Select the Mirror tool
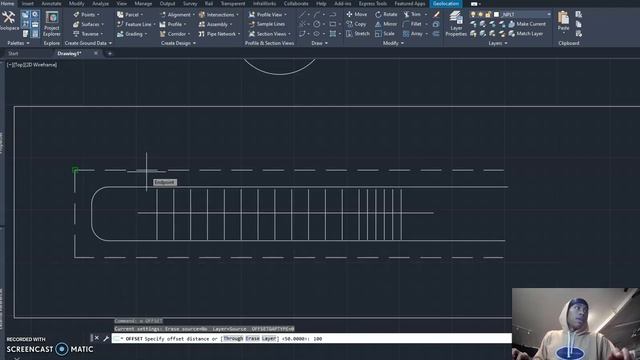This screenshot has width=640, height=360. pyautogui.click(x=386, y=24)
